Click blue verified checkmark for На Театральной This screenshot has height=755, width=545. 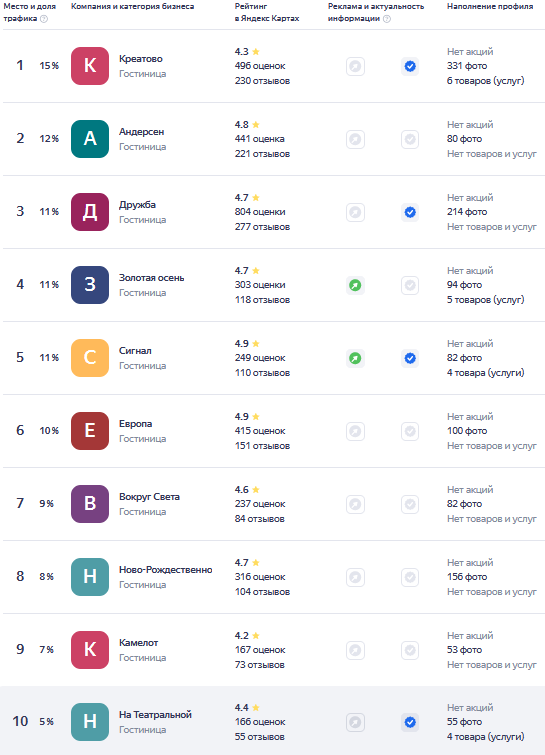click(410, 722)
